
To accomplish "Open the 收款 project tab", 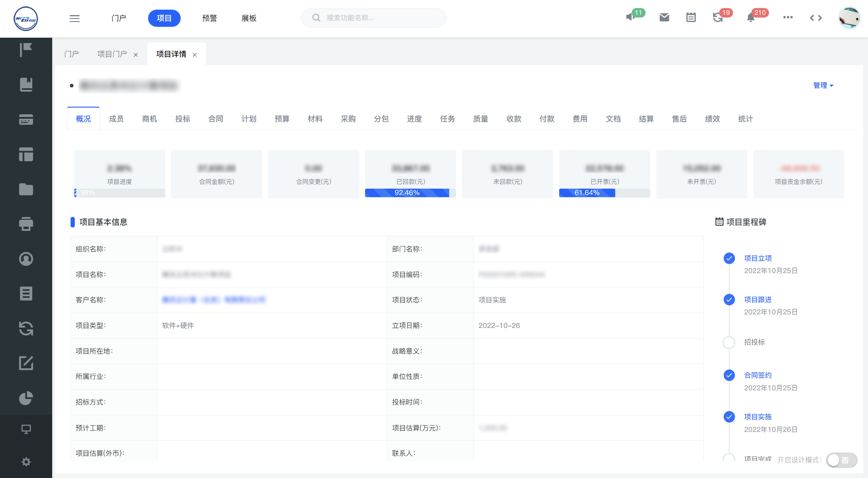I will [x=514, y=119].
